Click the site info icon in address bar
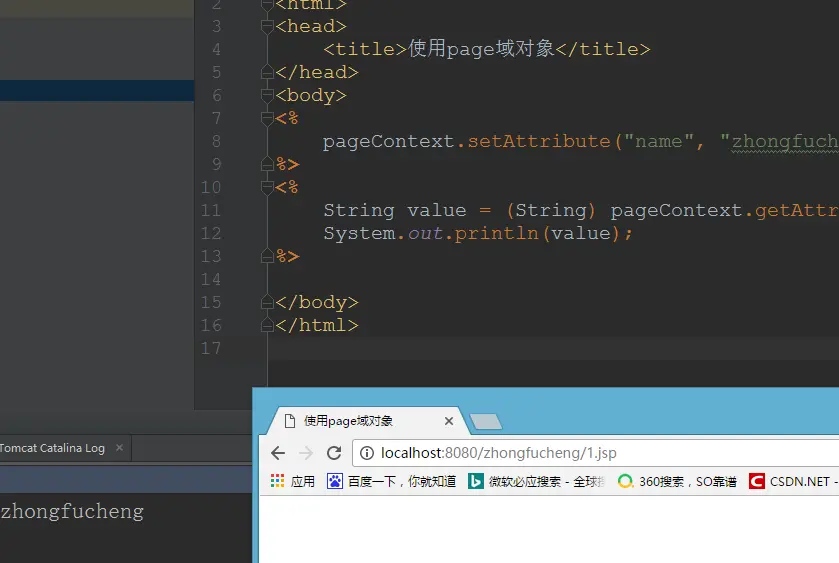 coord(367,453)
